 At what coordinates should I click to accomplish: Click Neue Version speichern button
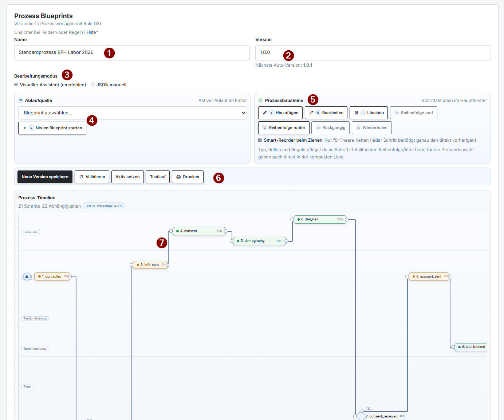pyautogui.click(x=45, y=177)
